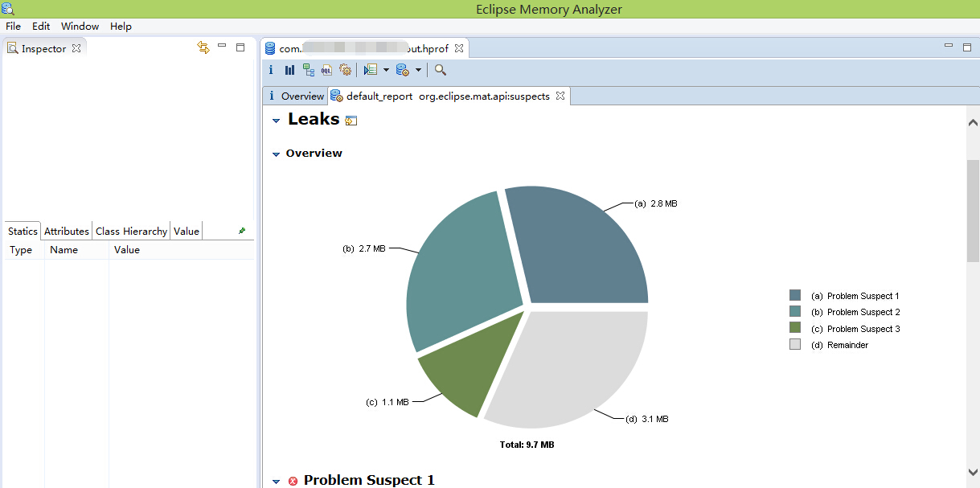Viewport: 980px width, 488px height.
Task: Switch to the Statics tab
Action: (x=23, y=231)
